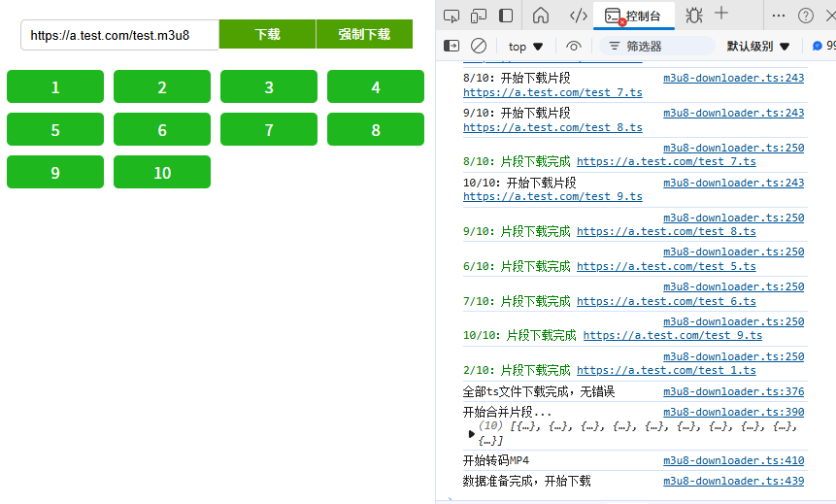Click the m3u8 URL input field
Screen dimensions: 836x504
click(x=119, y=35)
